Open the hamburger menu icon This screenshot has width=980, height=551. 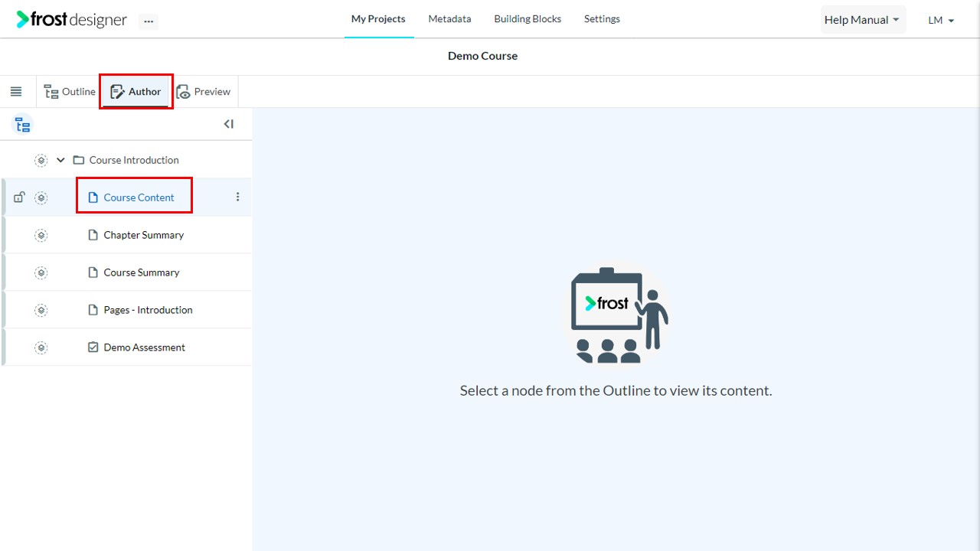click(x=16, y=92)
